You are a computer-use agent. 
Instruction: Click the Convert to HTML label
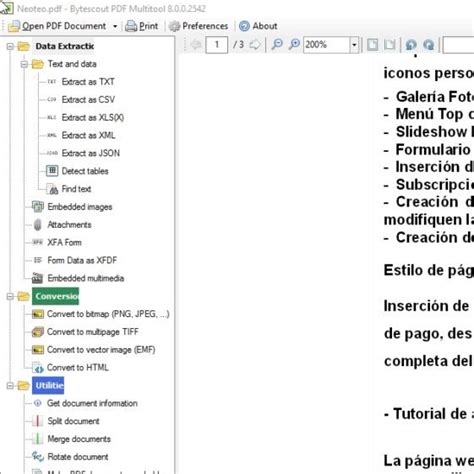click(78, 368)
